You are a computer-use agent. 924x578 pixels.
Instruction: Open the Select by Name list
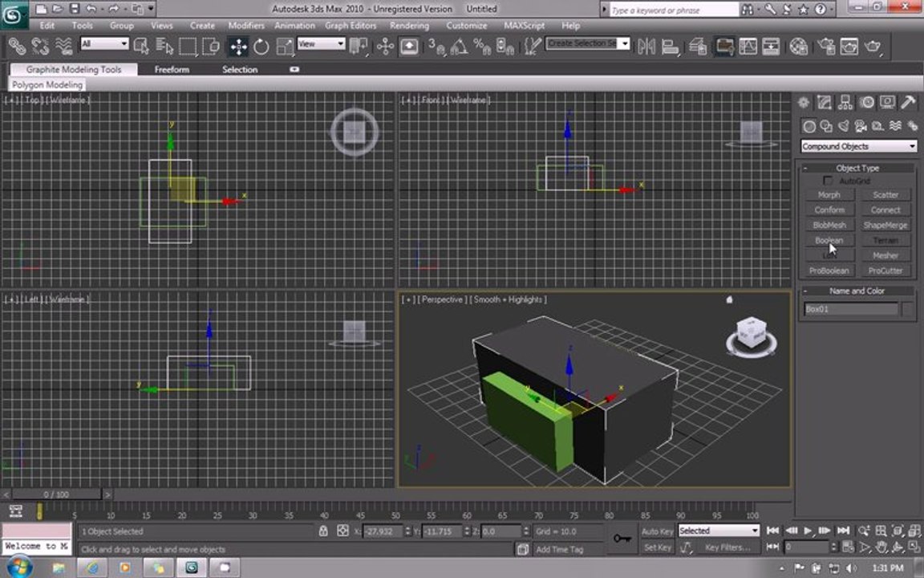coord(164,46)
